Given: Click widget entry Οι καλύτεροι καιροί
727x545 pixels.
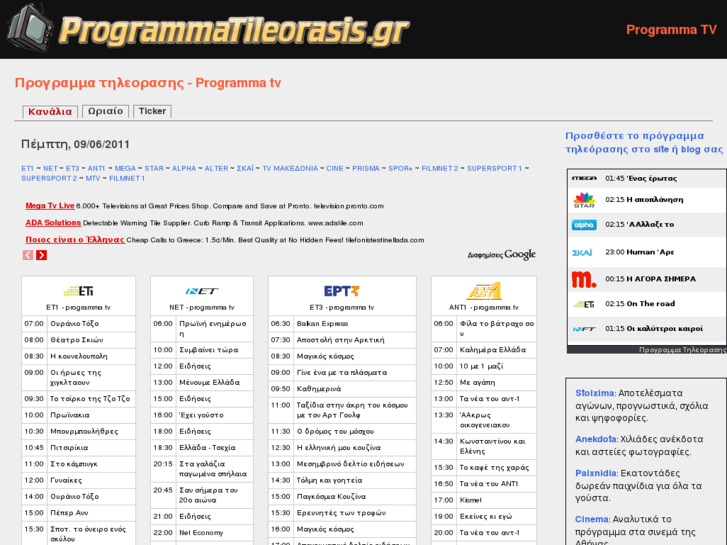Looking at the screenshot, I should point(664,328).
